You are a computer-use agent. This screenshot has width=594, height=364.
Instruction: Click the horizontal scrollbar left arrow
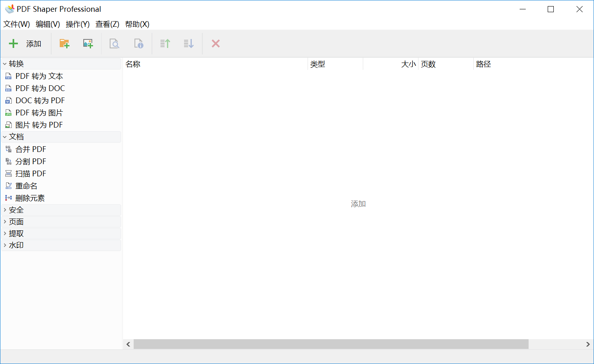click(x=128, y=344)
